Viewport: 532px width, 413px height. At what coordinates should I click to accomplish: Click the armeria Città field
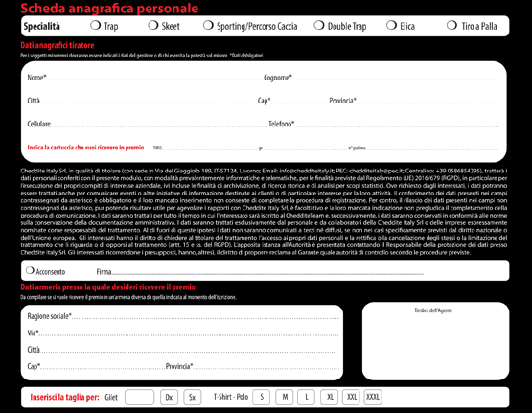[x=188, y=350]
